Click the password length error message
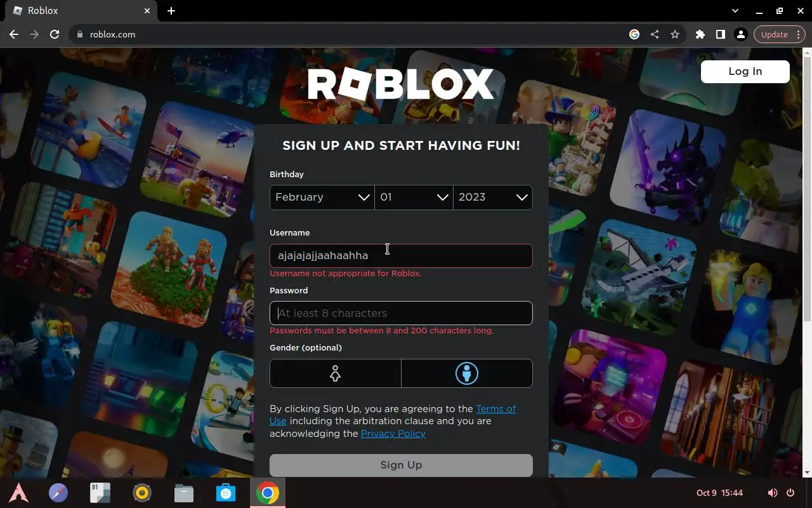 click(x=381, y=331)
